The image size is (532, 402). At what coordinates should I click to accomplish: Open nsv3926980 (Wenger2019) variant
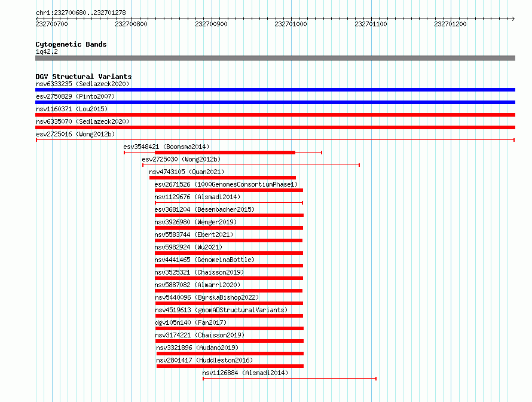tap(195, 222)
